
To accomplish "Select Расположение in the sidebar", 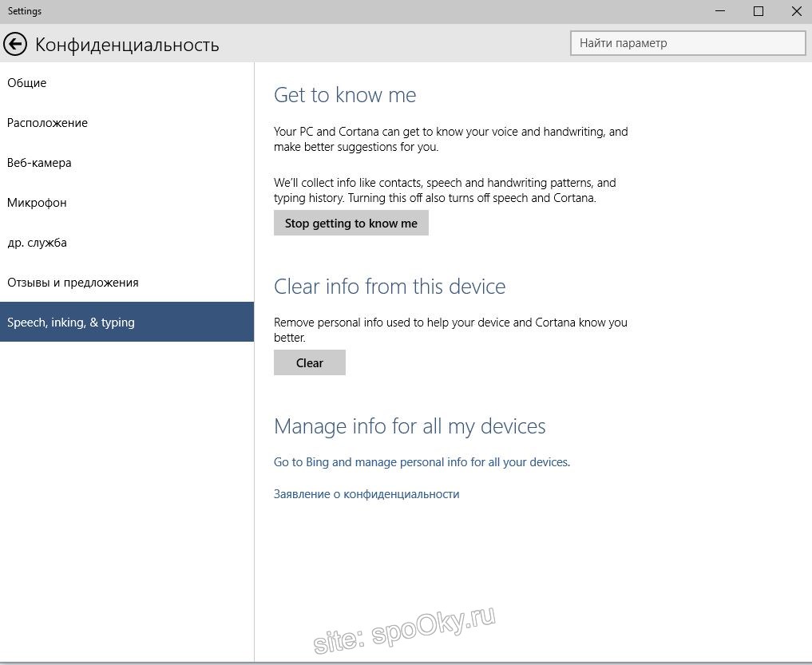I will [127, 123].
